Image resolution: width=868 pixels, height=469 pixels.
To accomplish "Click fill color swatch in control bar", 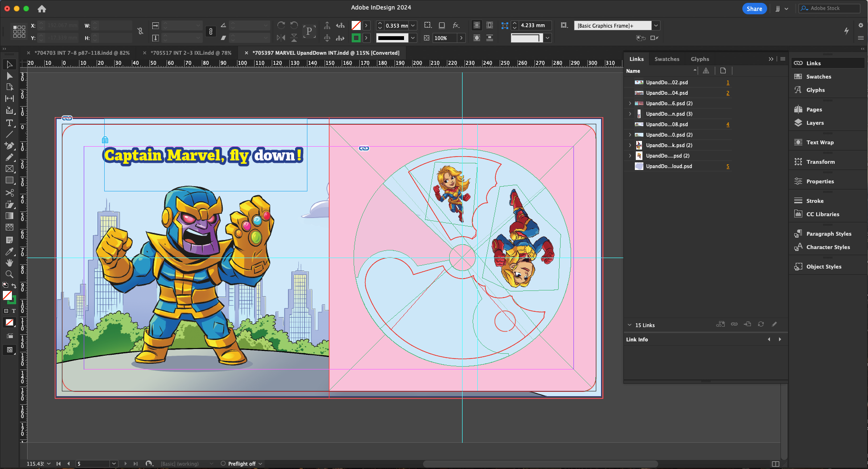I will pyautogui.click(x=356, y=25).
